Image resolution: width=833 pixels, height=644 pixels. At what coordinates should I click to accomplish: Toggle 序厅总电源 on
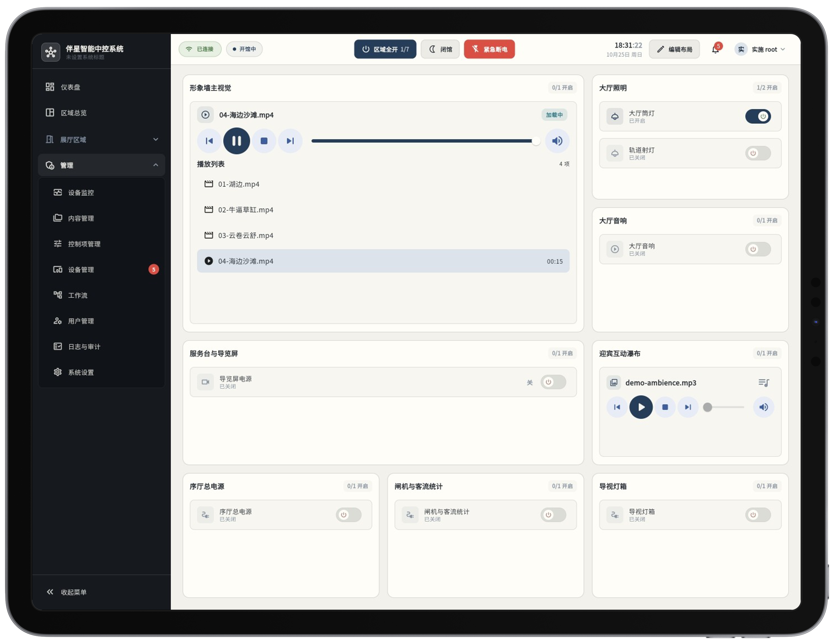(349, 515)
